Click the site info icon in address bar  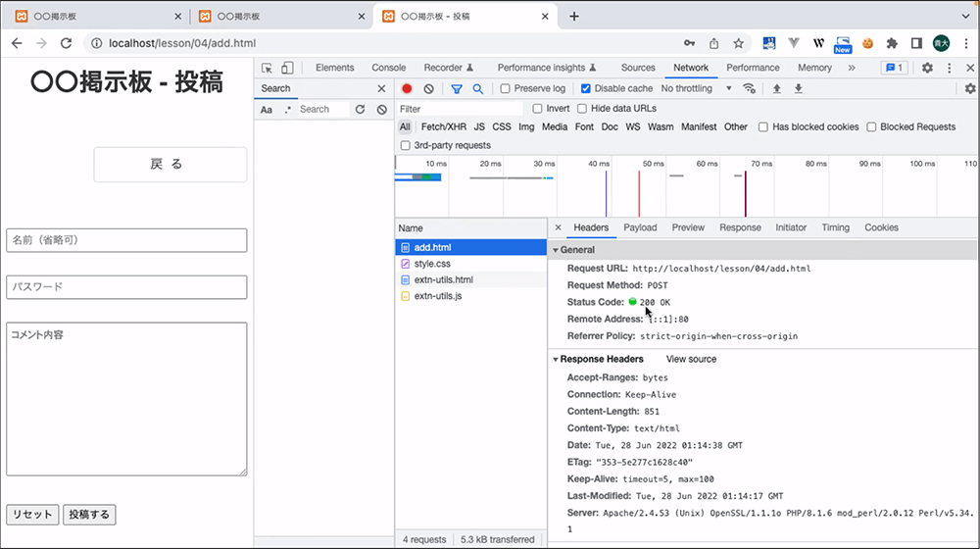coord(96,43)
